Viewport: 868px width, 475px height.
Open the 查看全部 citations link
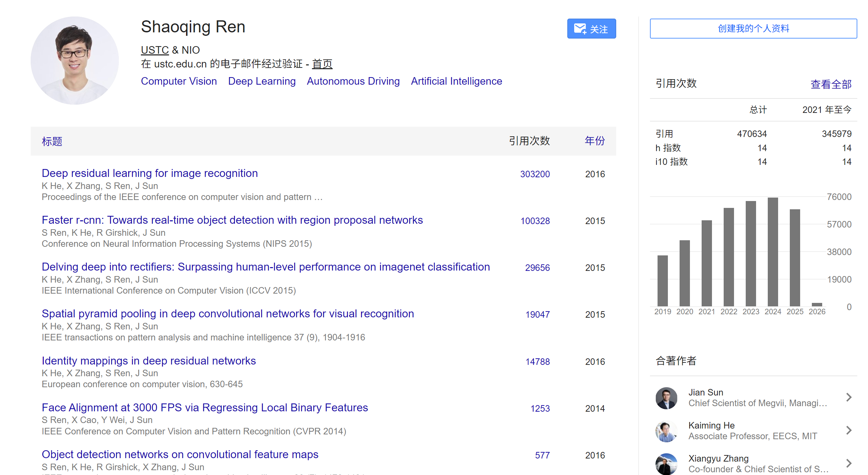830,84
